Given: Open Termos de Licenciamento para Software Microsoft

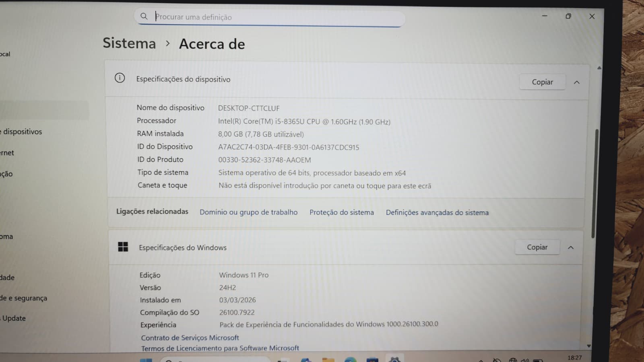Looking at the screenshot, I should point(220,348).
